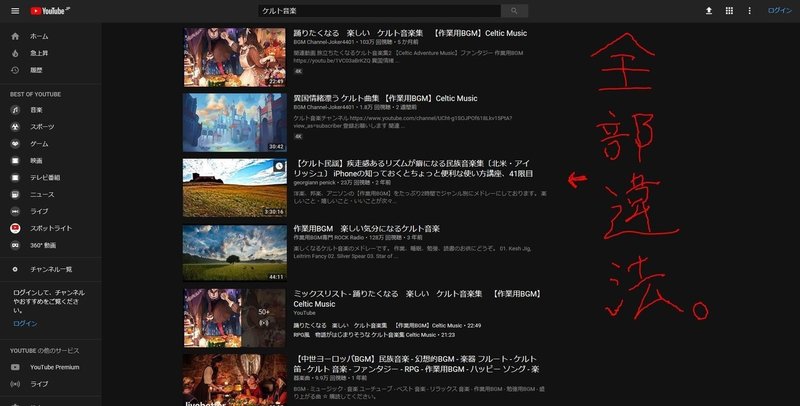Open YouTube Premium in sidebar
The height and width of the screenshot is (406, 800).
[55, 367]
